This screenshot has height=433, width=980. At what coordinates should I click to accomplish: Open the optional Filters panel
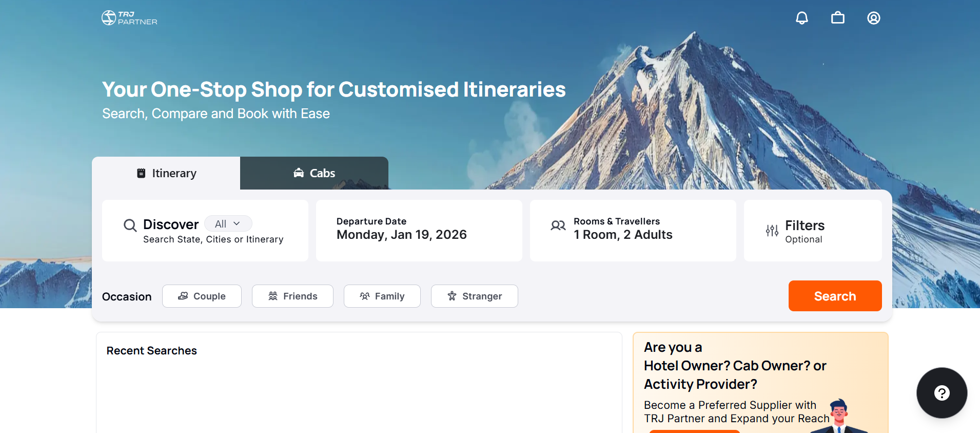tap(813, 231)
